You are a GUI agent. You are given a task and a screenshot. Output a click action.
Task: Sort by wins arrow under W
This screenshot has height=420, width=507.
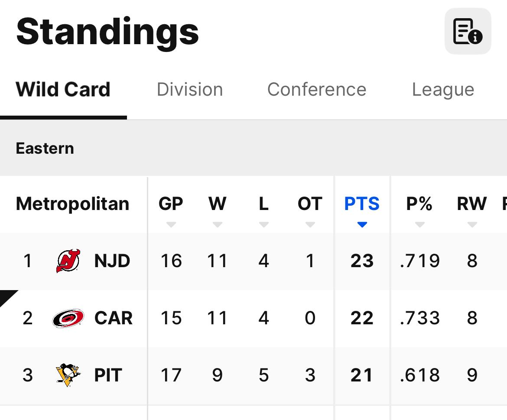tap(218, 224)
